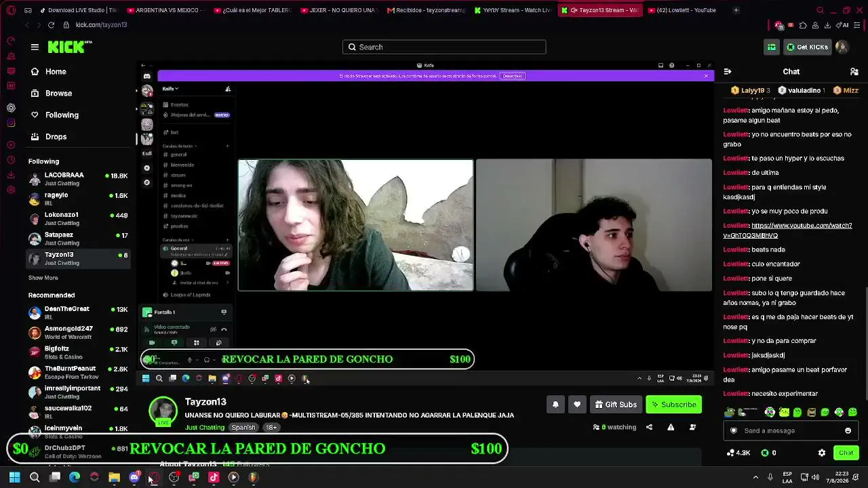Close the purple Discord streamer mode banner
The height and width of the screenshot is (488, 868).
(706, 76)
